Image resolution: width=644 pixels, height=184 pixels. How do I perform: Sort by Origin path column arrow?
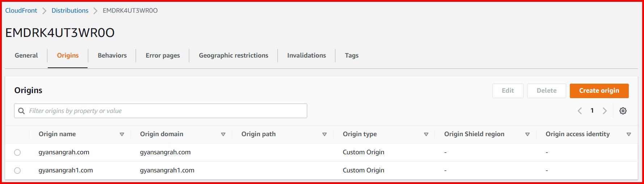coord(325,134)
